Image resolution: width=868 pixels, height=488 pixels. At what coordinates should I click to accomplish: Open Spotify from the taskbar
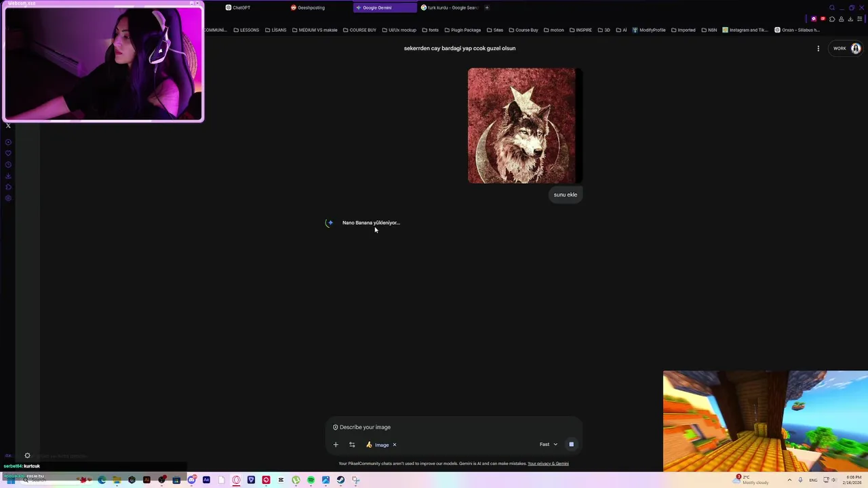point(311,480)
